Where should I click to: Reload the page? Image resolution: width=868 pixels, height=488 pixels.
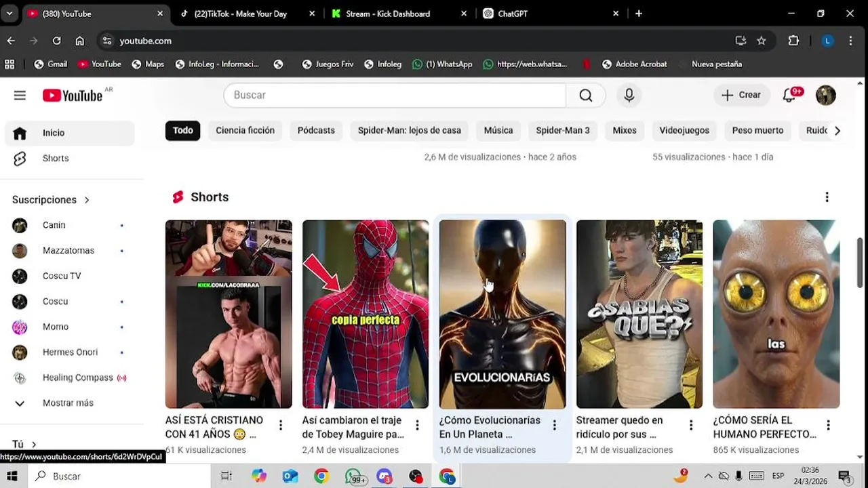coord(57,41)
